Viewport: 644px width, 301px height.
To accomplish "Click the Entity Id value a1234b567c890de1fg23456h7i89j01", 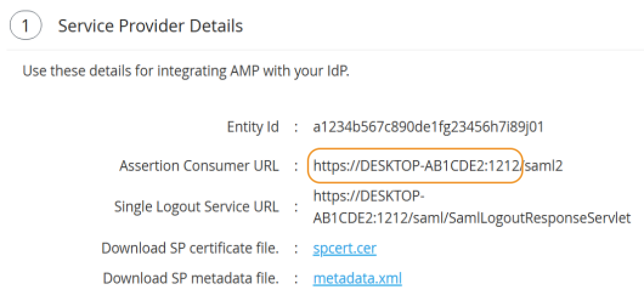I will click(x=428, y=127).
